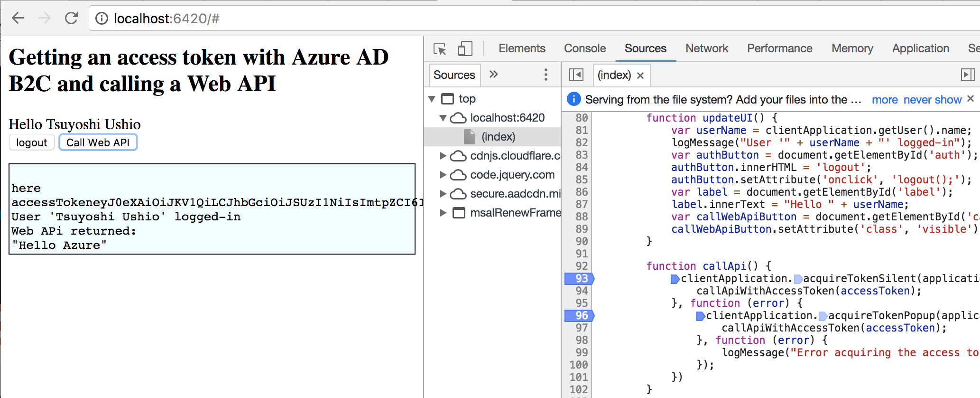Click inline breakpoint marker before acquireTokenSilent
The width and height of the screenshot is (980, 398).
798,279
